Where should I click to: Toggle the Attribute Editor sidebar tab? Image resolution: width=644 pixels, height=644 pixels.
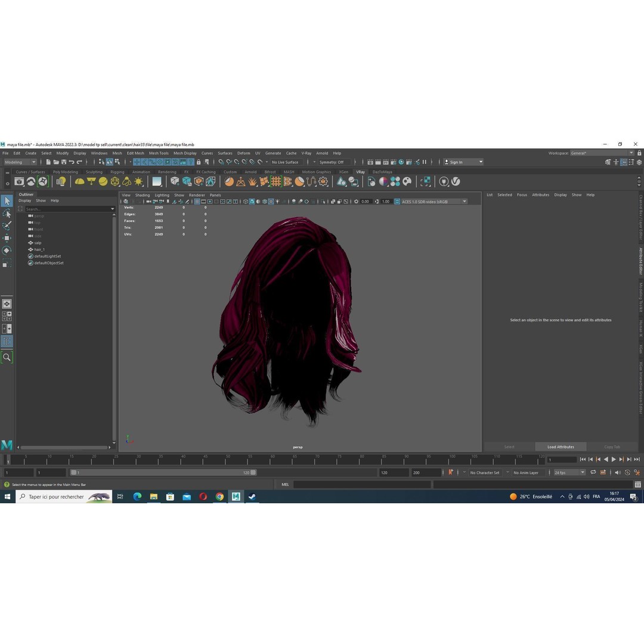click(x=640, y=261)
